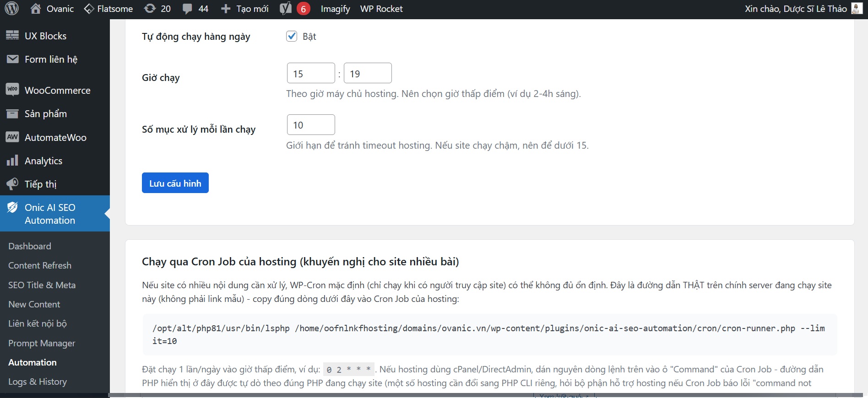Click the plus icon for Tạo mới
The height and width of the screenshot is (398, 868).
pos(226,9)
